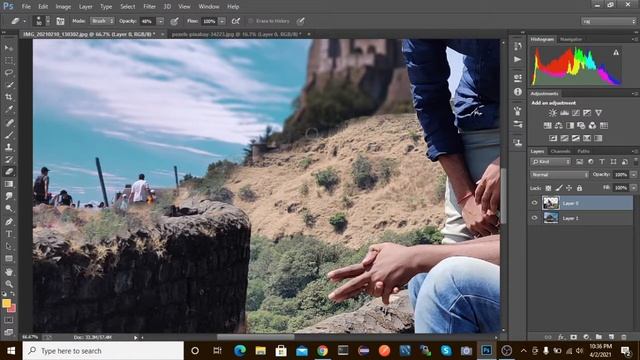The image size is (640, 360).
Task: Open the Normal blend mode dropdown
Action: click(559, 175)
